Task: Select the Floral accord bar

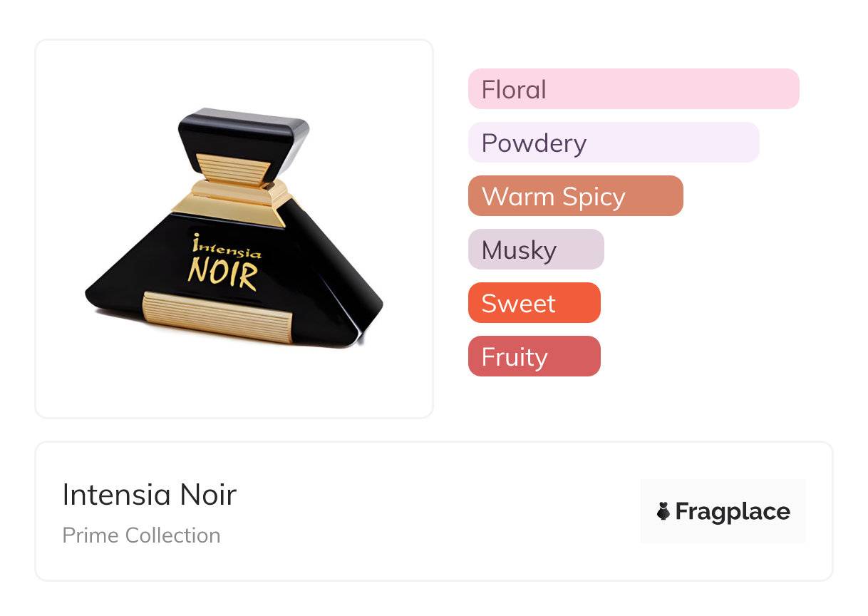Action: (x=633, y=89)
